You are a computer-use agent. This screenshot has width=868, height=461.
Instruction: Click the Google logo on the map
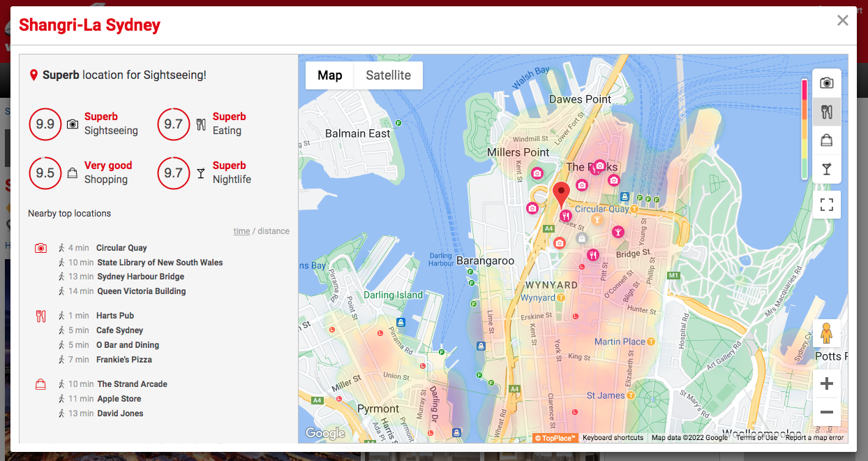point(325,433)
